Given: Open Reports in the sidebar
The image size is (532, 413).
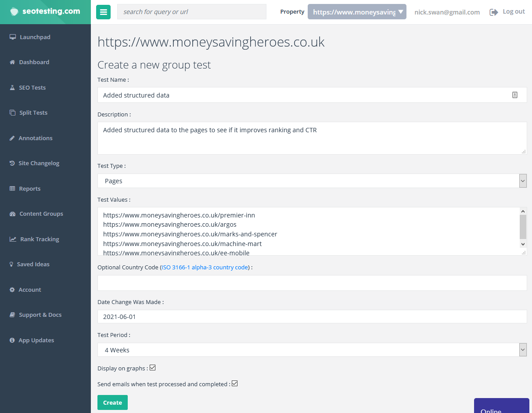Looking at the screenshot, I should (30, 188).
